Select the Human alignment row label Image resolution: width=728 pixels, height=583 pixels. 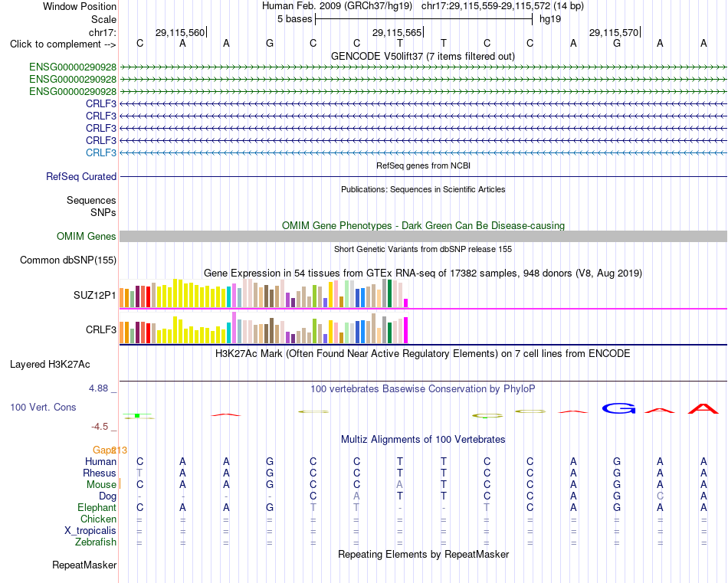coord(100,461)
